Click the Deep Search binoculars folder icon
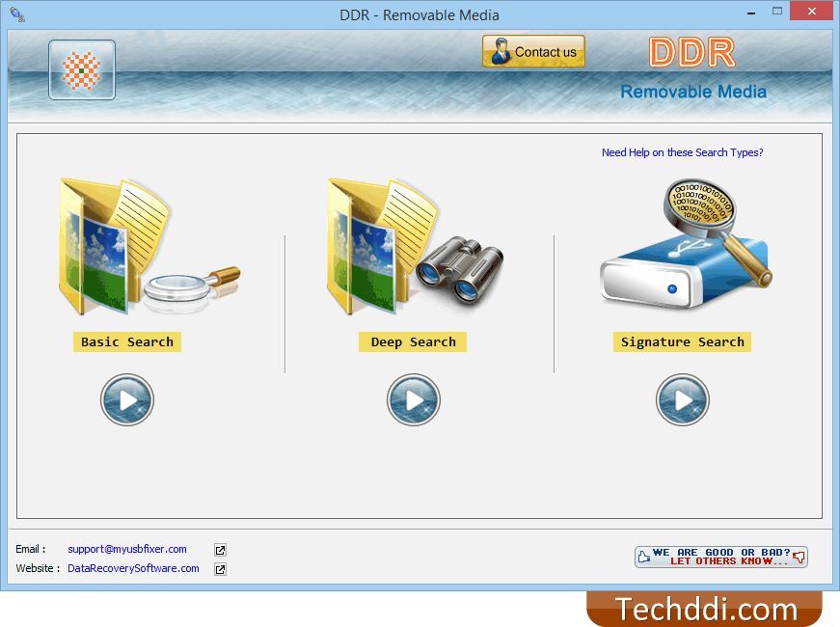The image size is (840, 627). click(x=416, y=246)
